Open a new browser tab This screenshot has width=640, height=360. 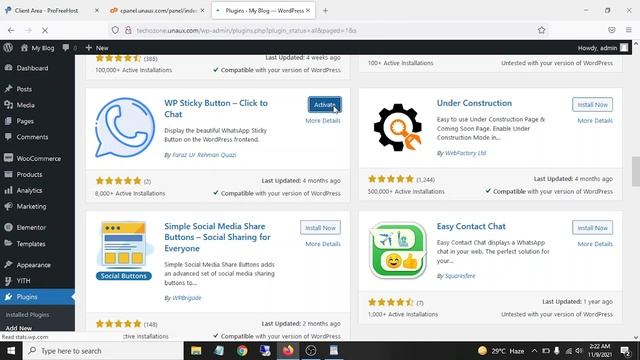[325, 11]
